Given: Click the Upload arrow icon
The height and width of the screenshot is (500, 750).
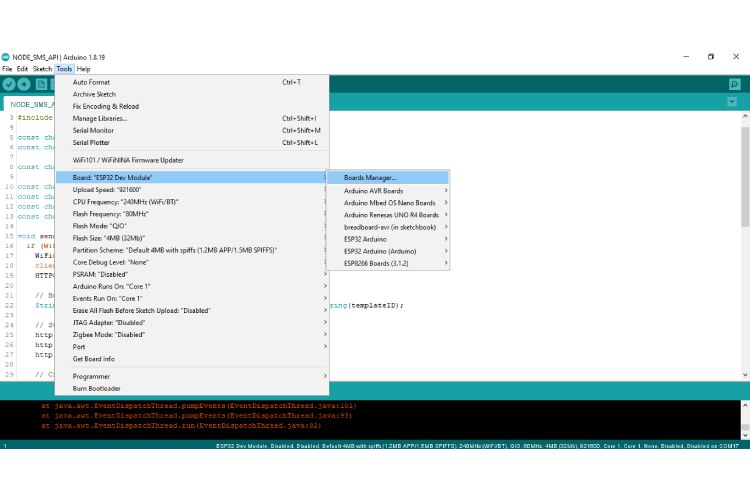Looking at the screenshot, I should (24, 85).
